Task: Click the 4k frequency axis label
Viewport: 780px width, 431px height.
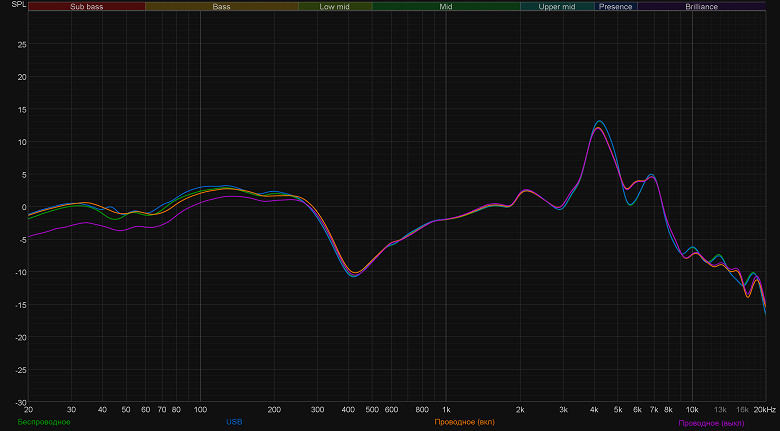Action: [x=594, y=410]
